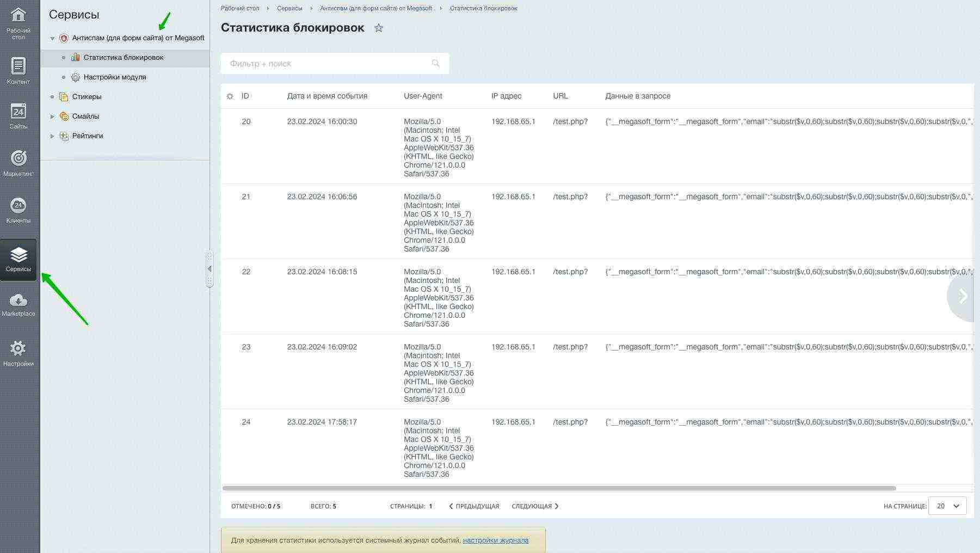This screenshot has height=553, width=980.
Task: Click the Настройки модуля gear icon
Action: [76, 77]
